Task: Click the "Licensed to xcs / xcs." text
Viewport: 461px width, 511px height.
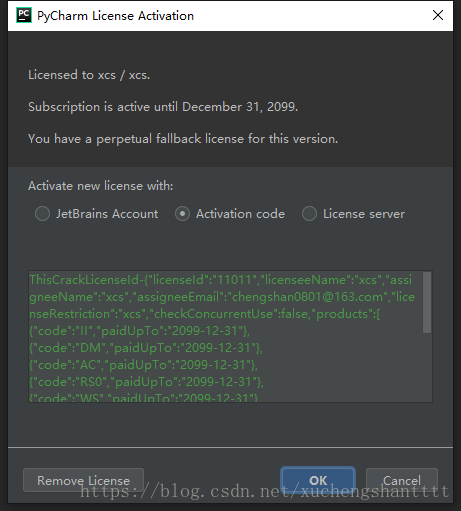Action: point(89,75)
